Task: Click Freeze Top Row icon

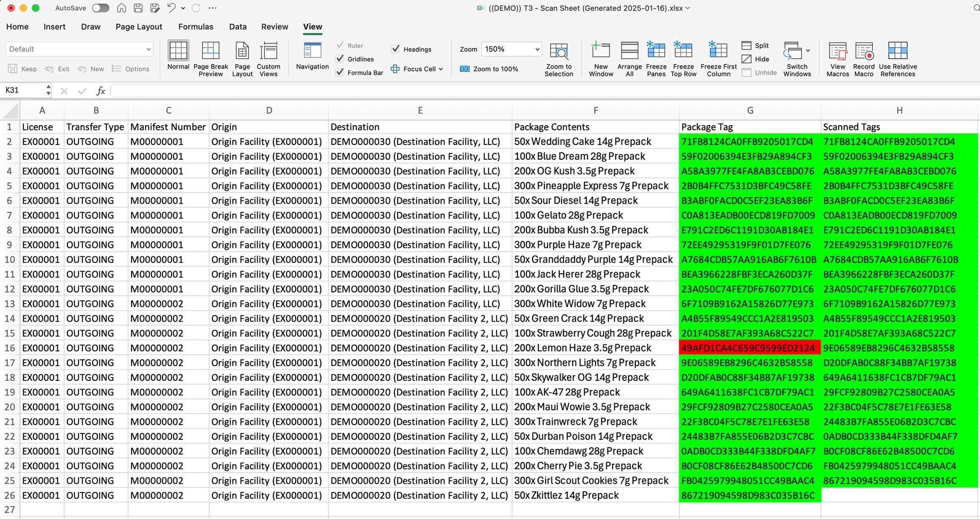Action: tap(683, 51)
